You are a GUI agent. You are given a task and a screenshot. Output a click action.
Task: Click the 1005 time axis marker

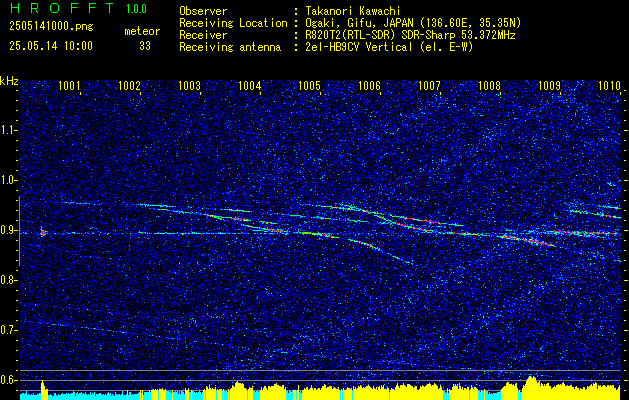coord(310,85)
